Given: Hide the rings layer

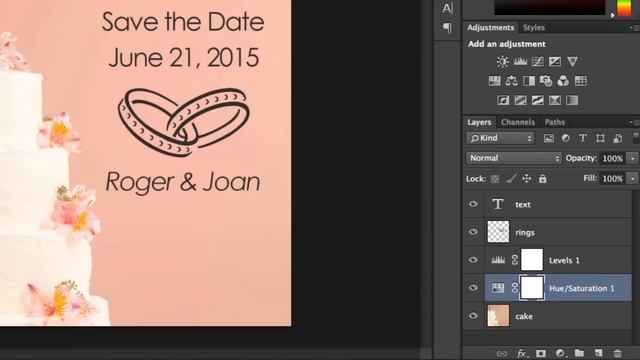Looking at the screenshot, I should point(473,231).
